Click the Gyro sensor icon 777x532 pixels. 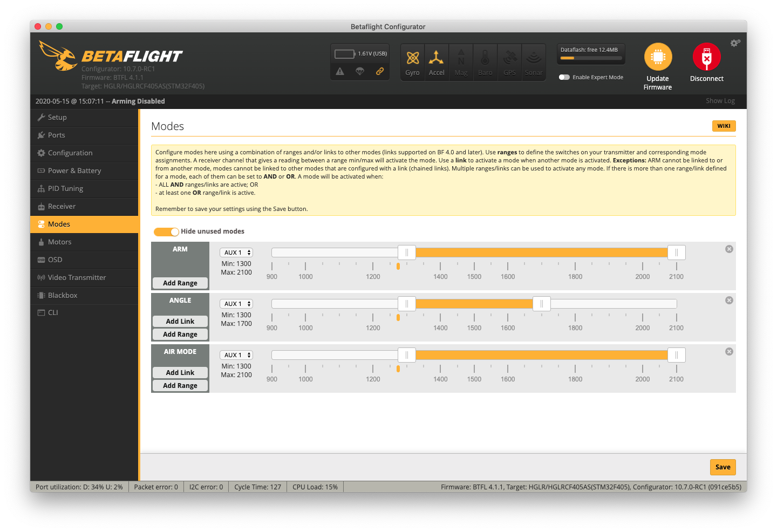point(413,58)
